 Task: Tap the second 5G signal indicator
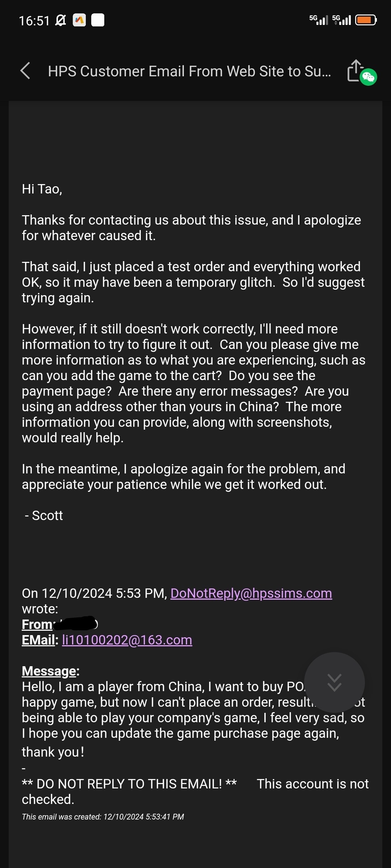(341, 20)
